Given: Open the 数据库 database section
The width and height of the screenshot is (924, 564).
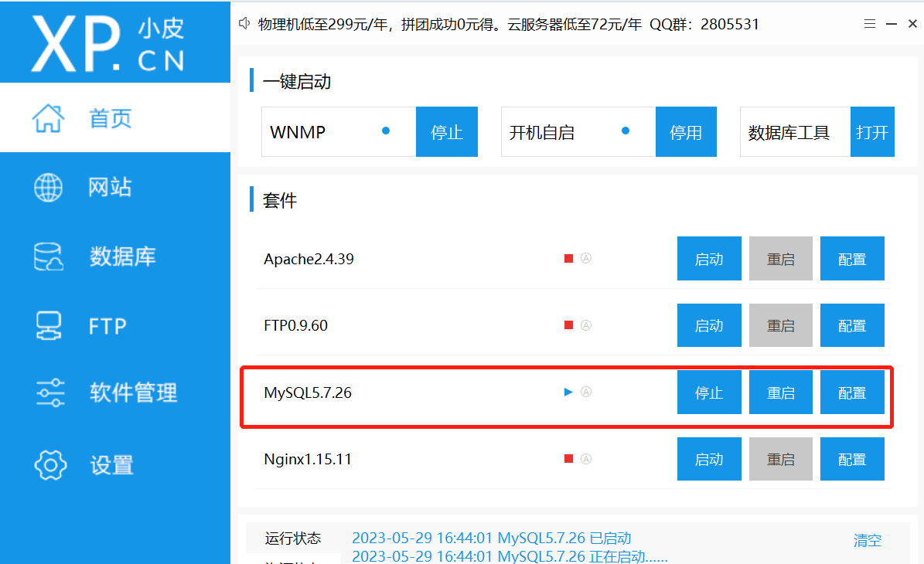Looking at the screenshot, I should pos(115,257).
